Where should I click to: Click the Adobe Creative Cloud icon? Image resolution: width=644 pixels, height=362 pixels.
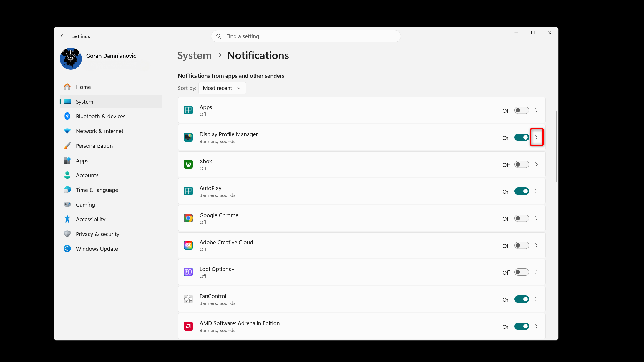click(x=188, y=245)
